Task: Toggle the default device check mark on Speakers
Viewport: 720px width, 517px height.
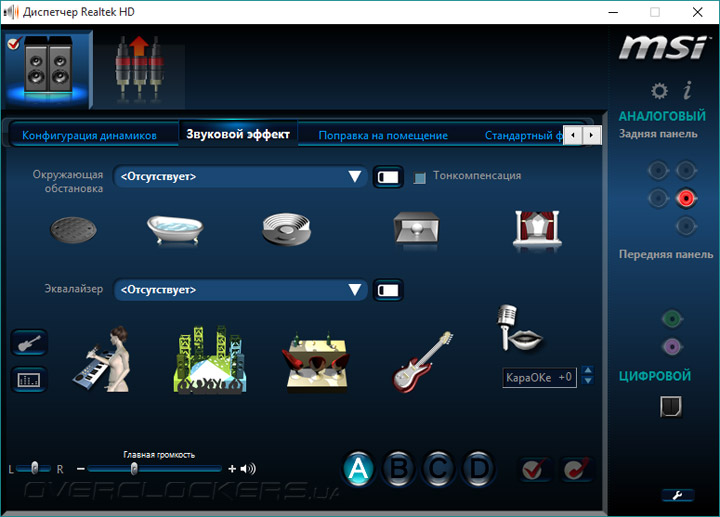Action: (14, 43)
